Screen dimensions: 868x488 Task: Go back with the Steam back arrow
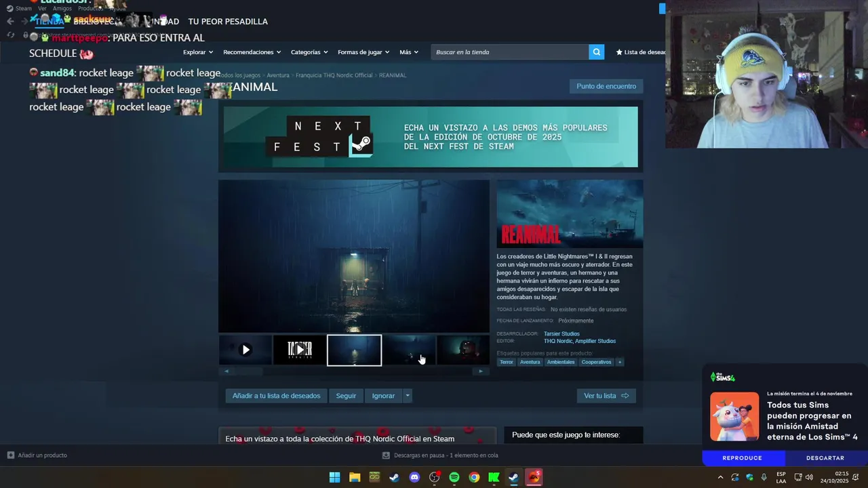10,21
